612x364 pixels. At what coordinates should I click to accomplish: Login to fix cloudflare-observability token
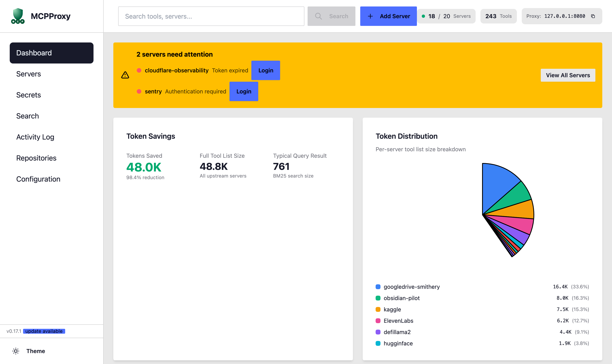[x=265, y=70]
